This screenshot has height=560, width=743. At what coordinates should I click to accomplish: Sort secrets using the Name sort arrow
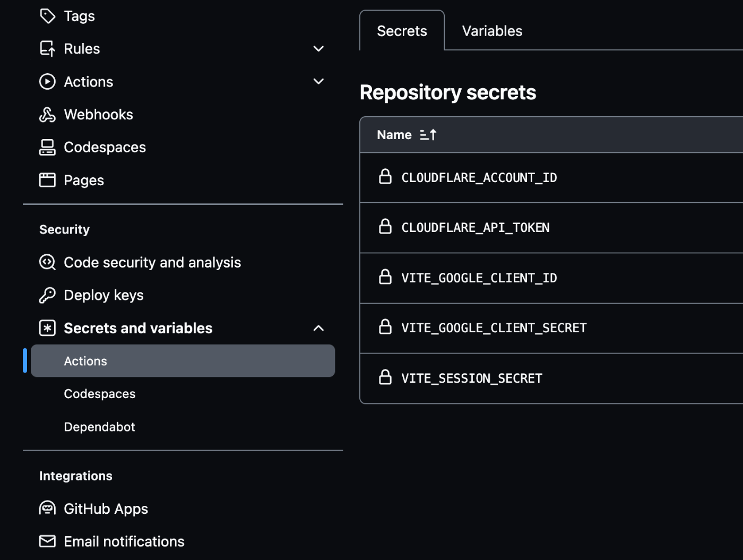428,135
